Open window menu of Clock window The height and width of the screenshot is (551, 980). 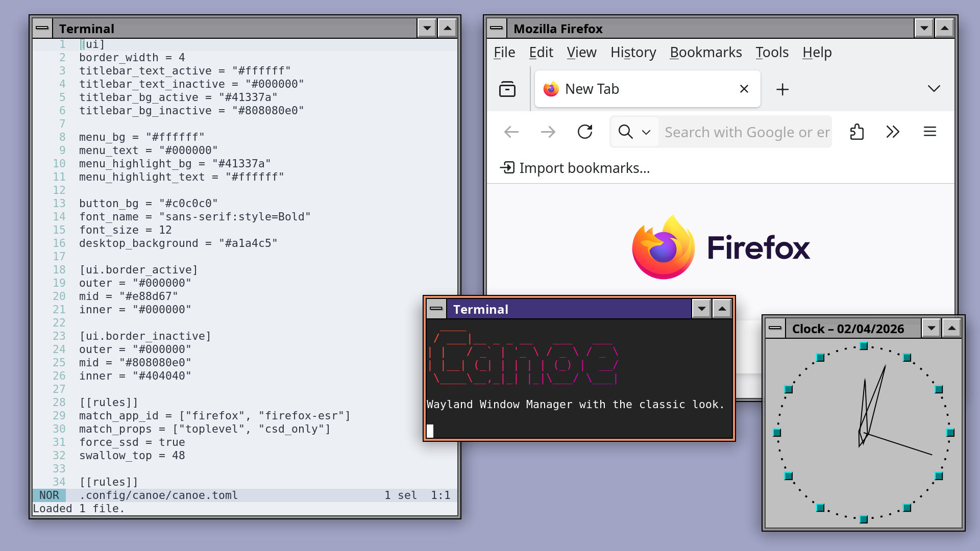[x=775, y=329]
